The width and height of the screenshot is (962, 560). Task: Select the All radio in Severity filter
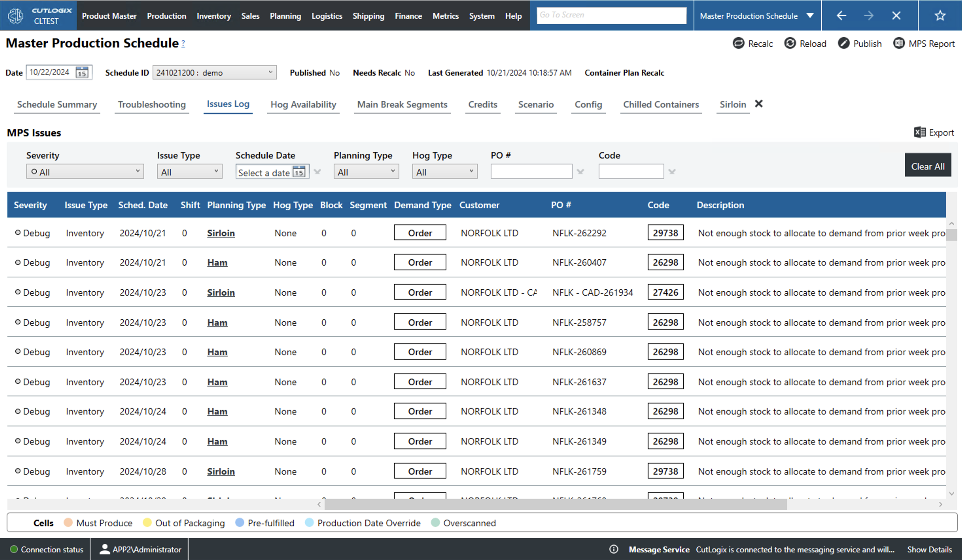pyautogui.click(x=34, y=171)
